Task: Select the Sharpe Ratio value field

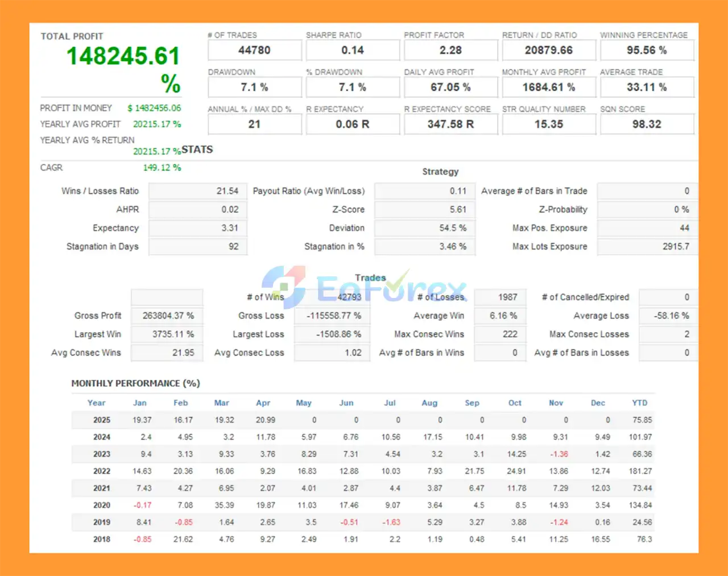Action: click(353, 51)
